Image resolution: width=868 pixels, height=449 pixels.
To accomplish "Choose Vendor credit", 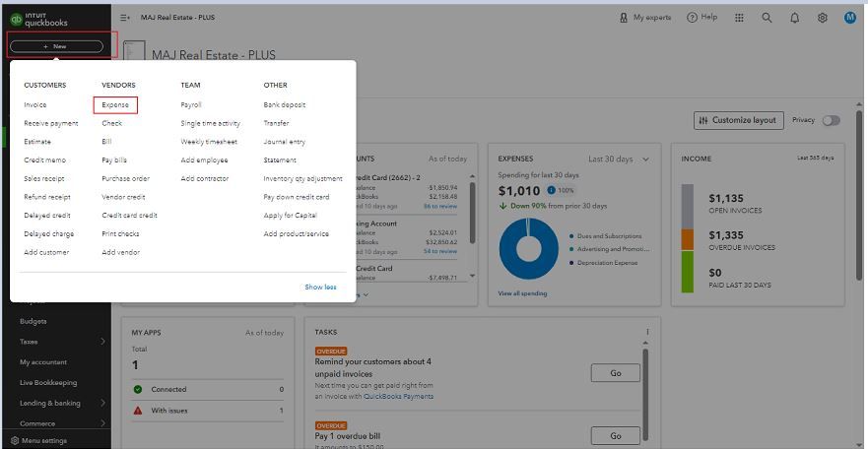I will point(123,197).
